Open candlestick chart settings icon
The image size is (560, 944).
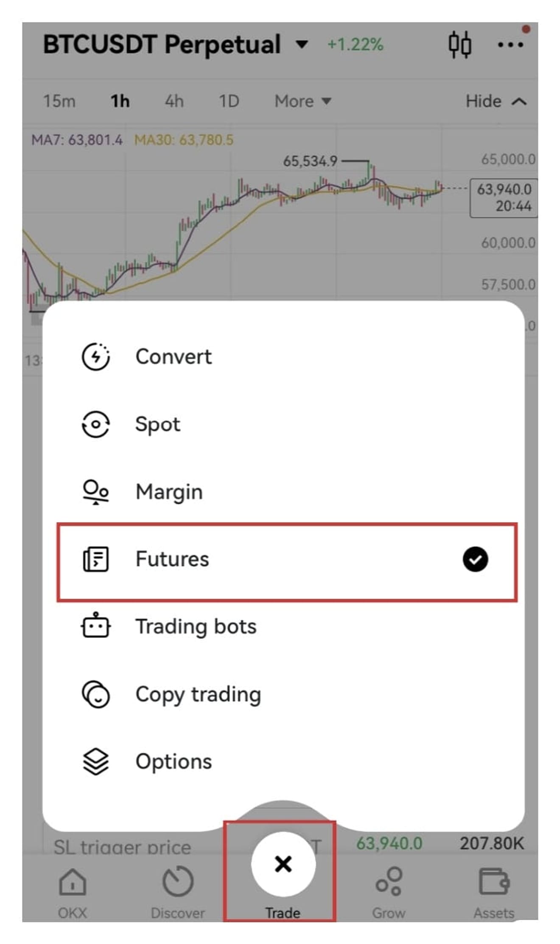pos(460,44)
